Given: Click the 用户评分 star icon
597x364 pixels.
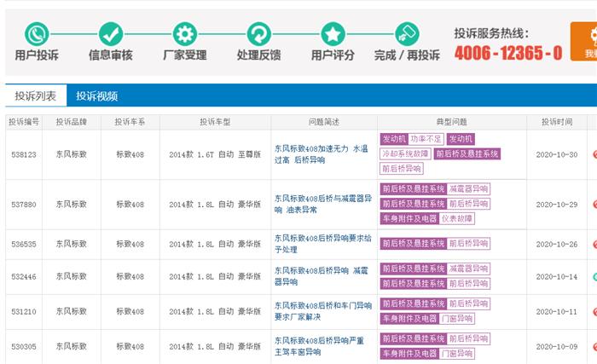Looking at the screenshot, I should tap(333, 34).
